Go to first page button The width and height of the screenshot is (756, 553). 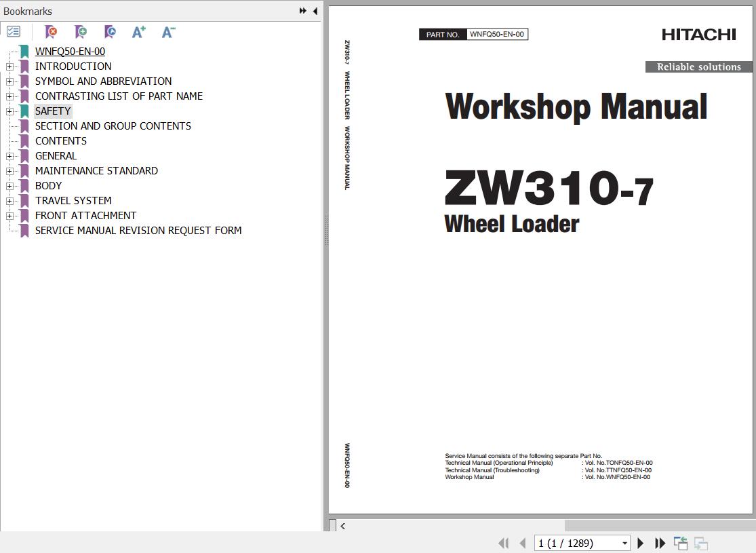point(503,544)
